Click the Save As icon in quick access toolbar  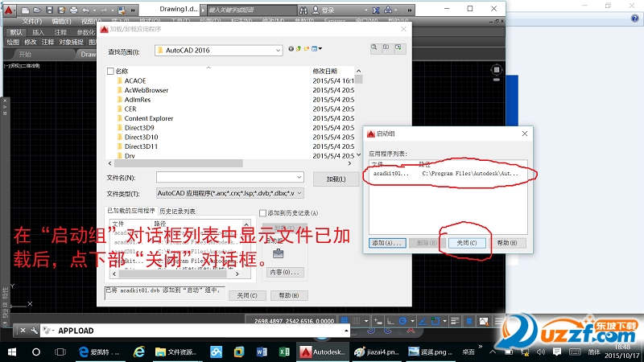62,10
